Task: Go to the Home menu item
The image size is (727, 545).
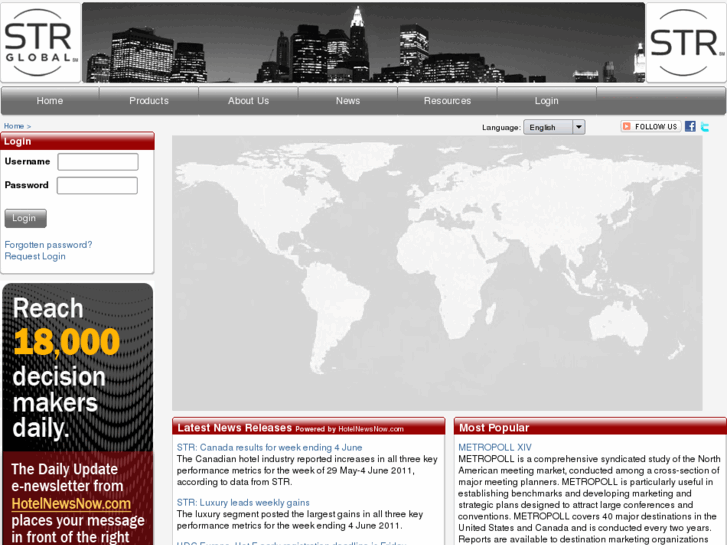Action: tap(50, 101)
